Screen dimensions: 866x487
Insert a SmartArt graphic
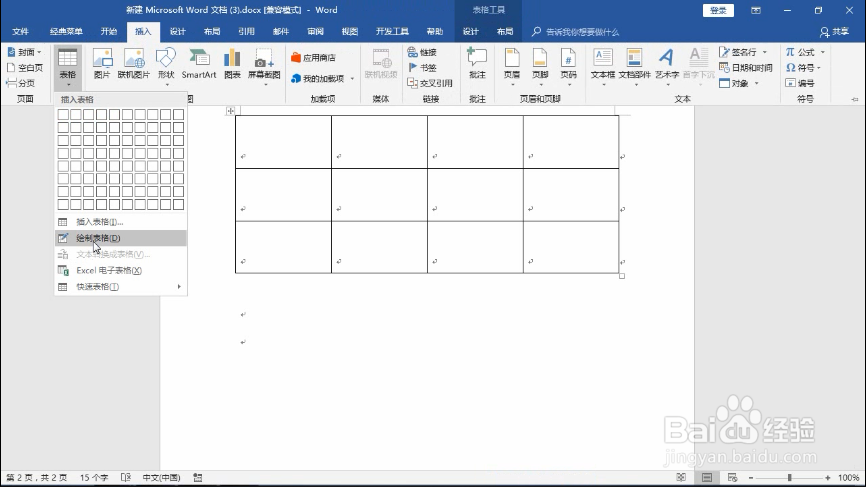199,64
